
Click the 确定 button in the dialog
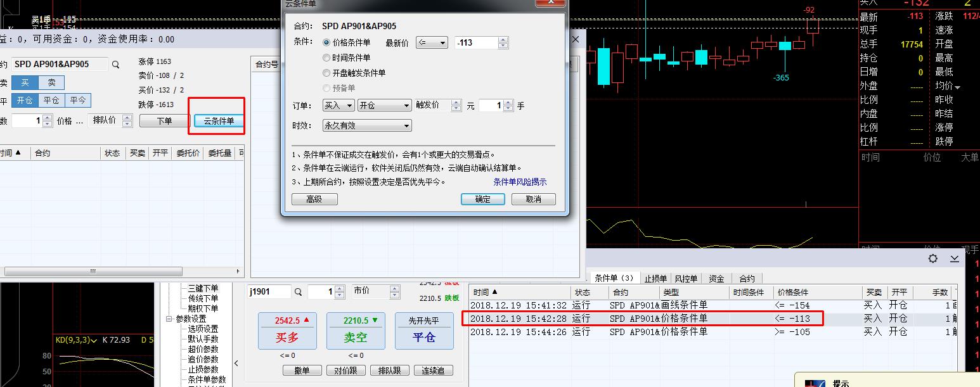coord(482,199)
